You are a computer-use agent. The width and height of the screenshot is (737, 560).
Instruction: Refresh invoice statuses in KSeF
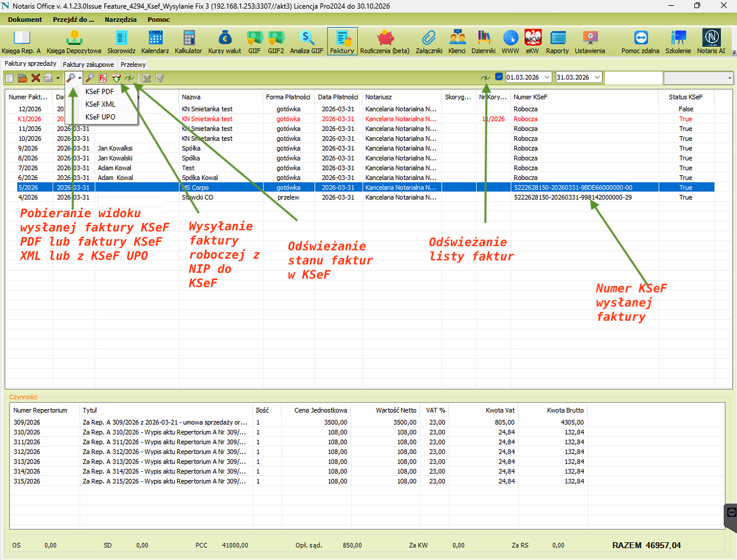pyautogui.click(x=129, y=78)
